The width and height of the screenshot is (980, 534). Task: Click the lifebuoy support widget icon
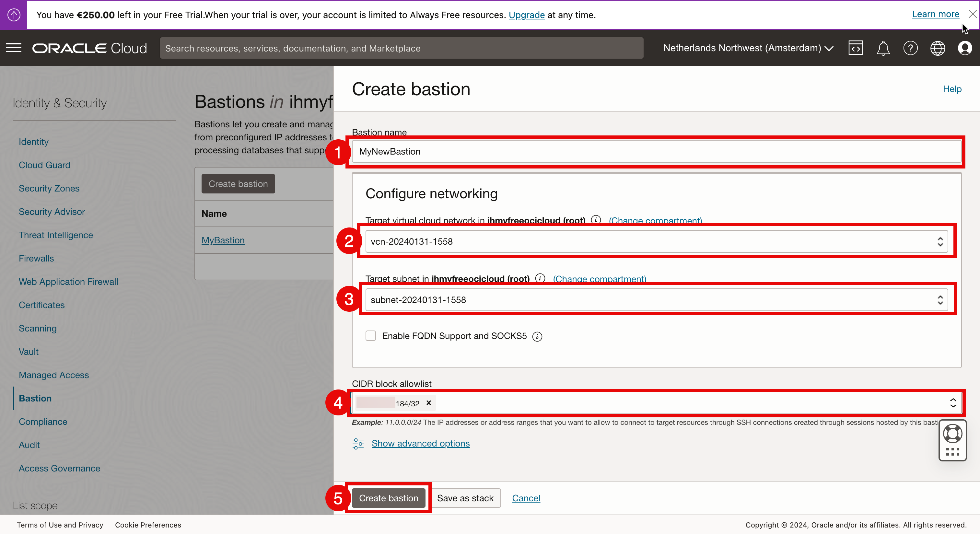[x=952, y=433]
